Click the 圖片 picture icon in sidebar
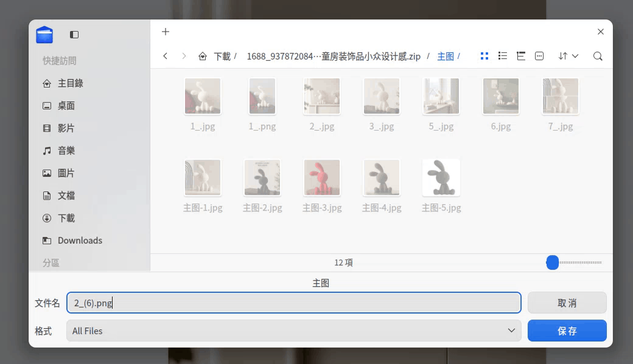 tap(47, 173)
